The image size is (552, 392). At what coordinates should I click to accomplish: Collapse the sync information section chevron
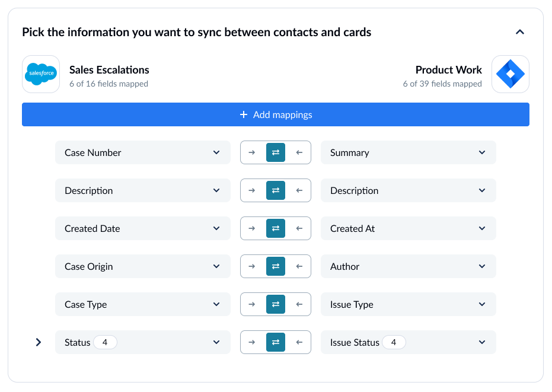click(x=519, y=32)
